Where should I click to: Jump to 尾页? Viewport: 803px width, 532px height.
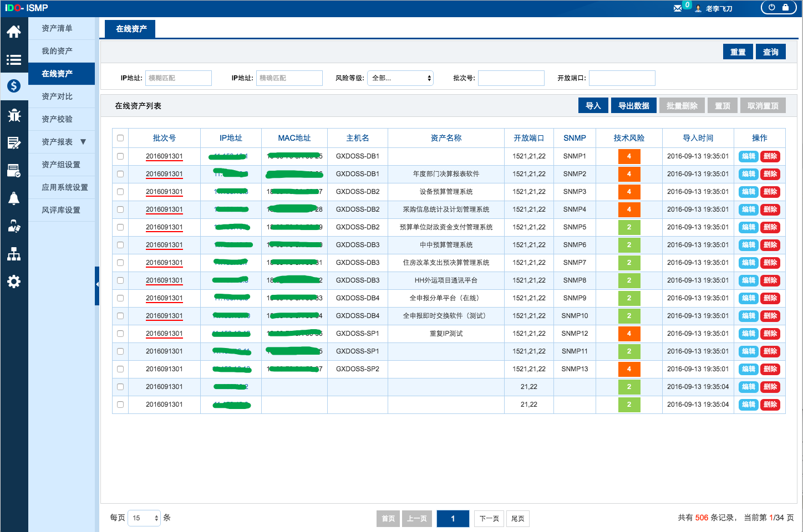point(518,519)
